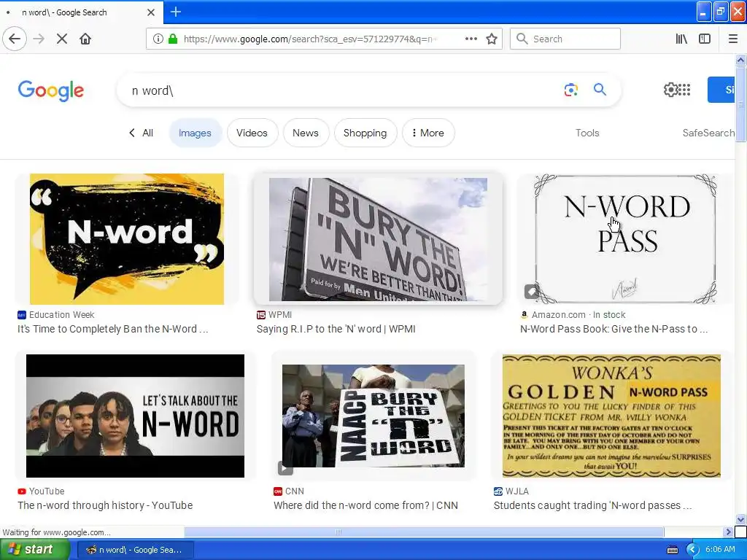Open the Wonka's Golden N-Word Pass thumbnail

pyautogui.click(x=612, y=416)
